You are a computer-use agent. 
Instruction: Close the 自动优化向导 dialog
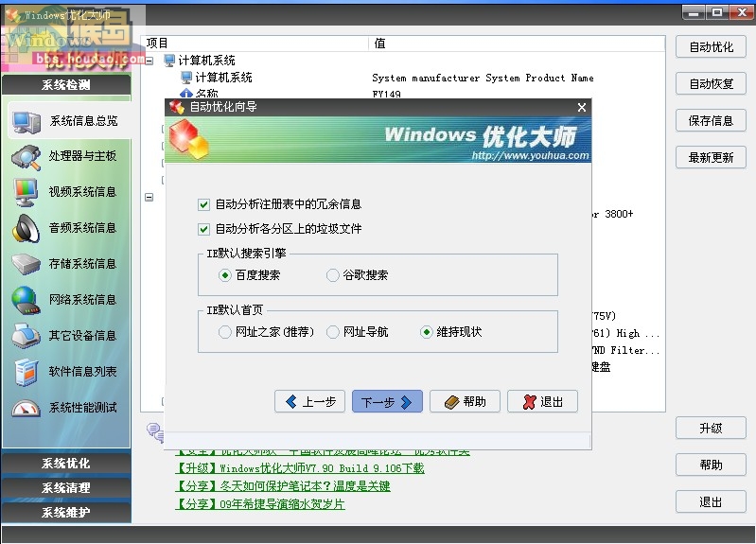582,107
